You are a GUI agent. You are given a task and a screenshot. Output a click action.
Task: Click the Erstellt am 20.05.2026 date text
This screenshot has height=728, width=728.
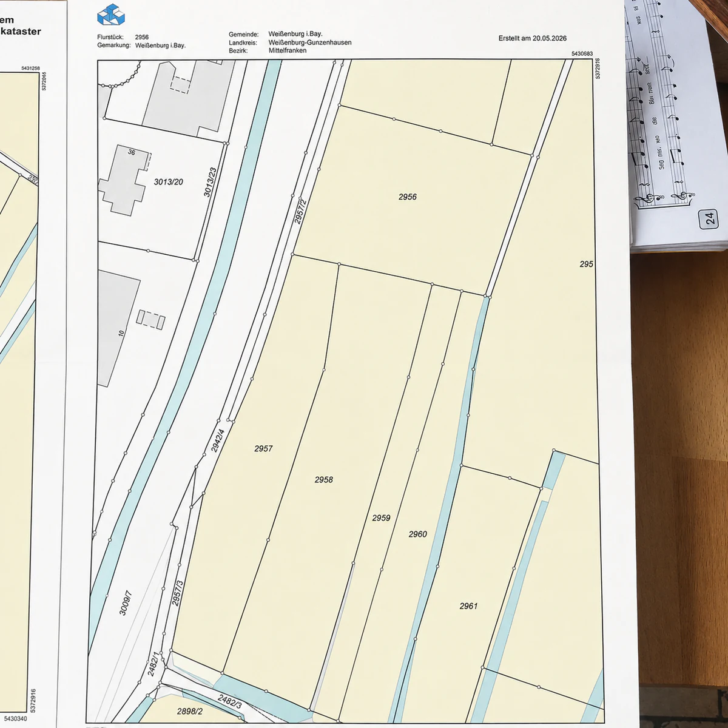[533, 38]
